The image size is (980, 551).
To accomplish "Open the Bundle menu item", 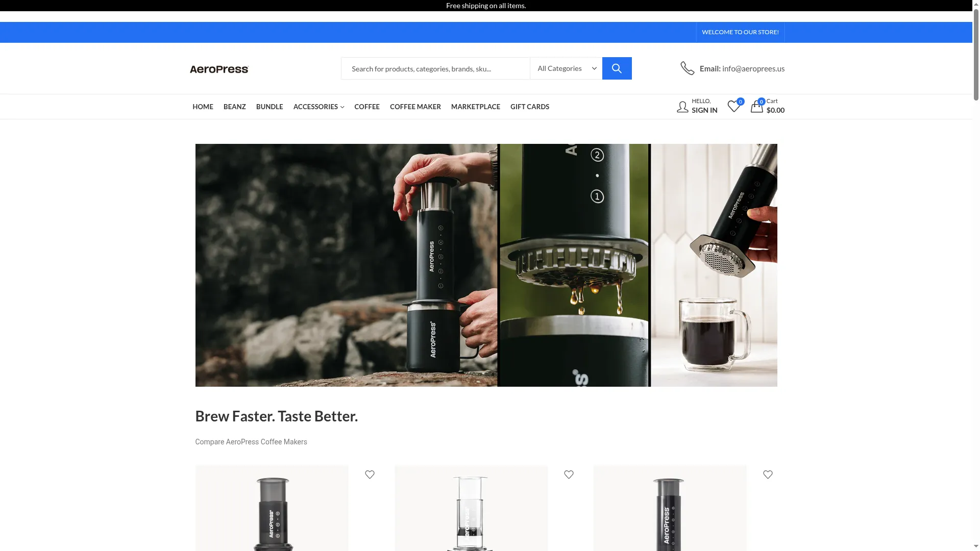I will click(x=269, y=107).
